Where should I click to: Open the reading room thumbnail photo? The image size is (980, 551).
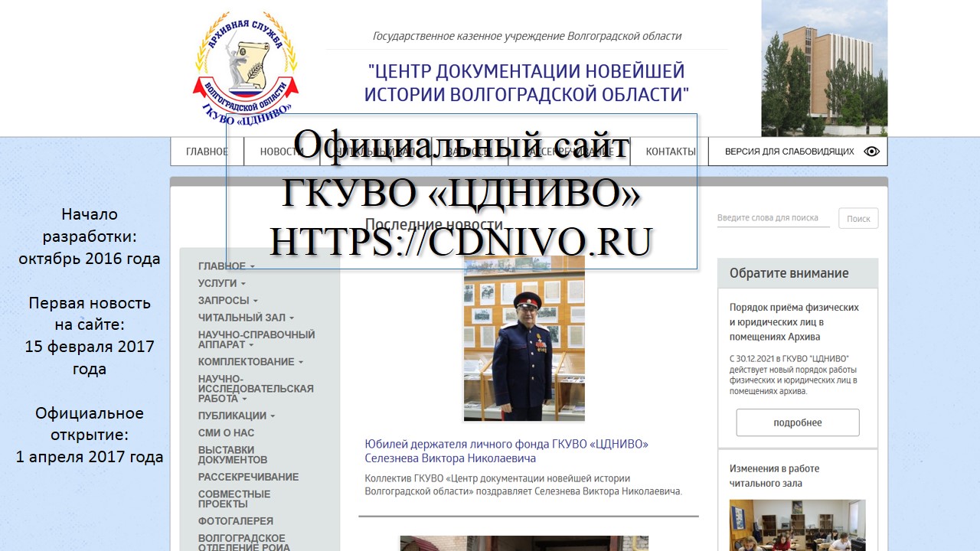[797, 525]
